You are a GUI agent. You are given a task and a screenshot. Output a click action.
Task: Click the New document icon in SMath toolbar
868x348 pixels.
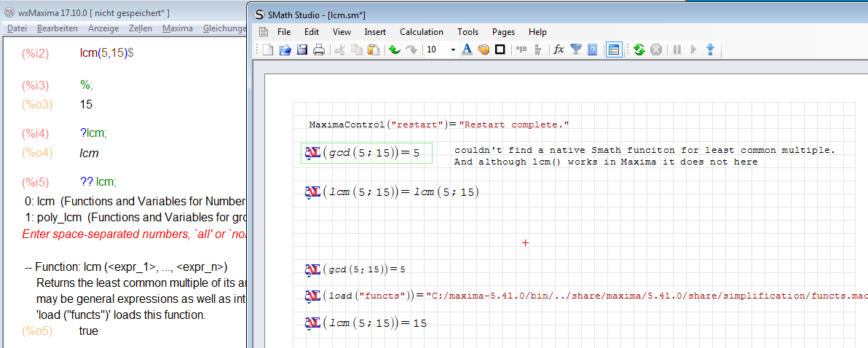[268, 50]
